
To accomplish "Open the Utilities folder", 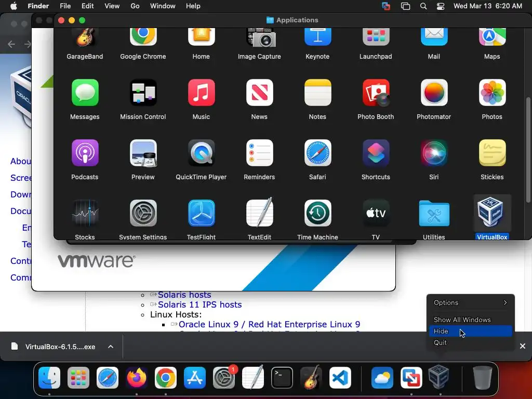I will (x=434, y=213).
